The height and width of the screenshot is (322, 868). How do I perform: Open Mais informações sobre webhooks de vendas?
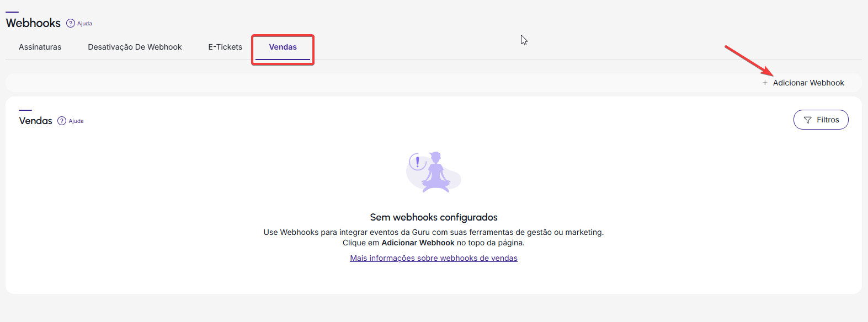click(434, 258)
